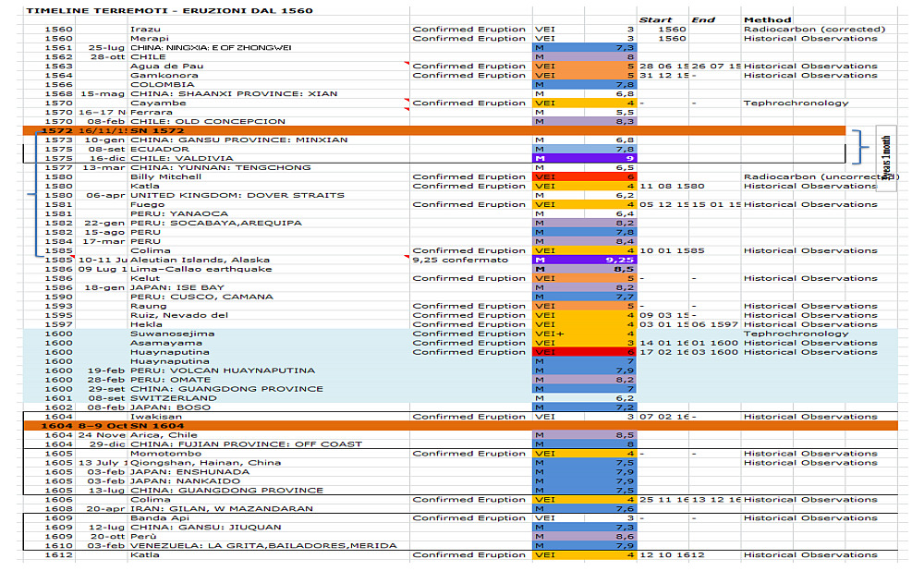Screen dimensions: 924x571
Task: Select JAPAN: BOSO cell
Action: (x=170, y=407)
